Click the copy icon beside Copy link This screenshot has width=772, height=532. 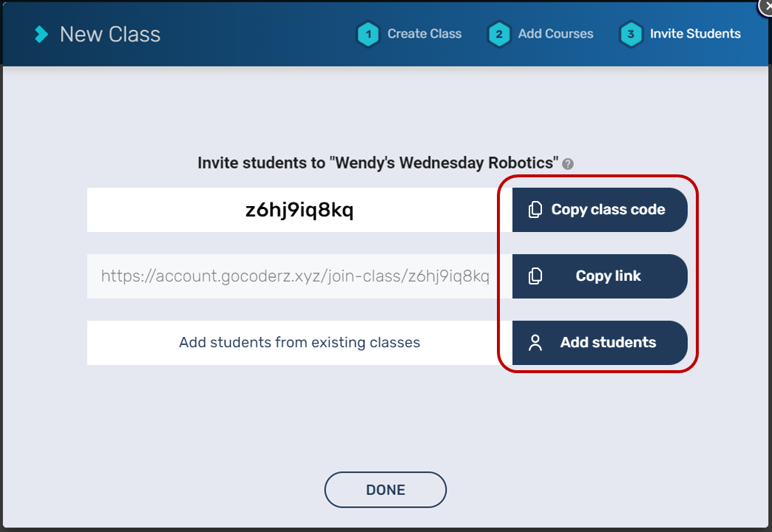click(x=535, y=276)
